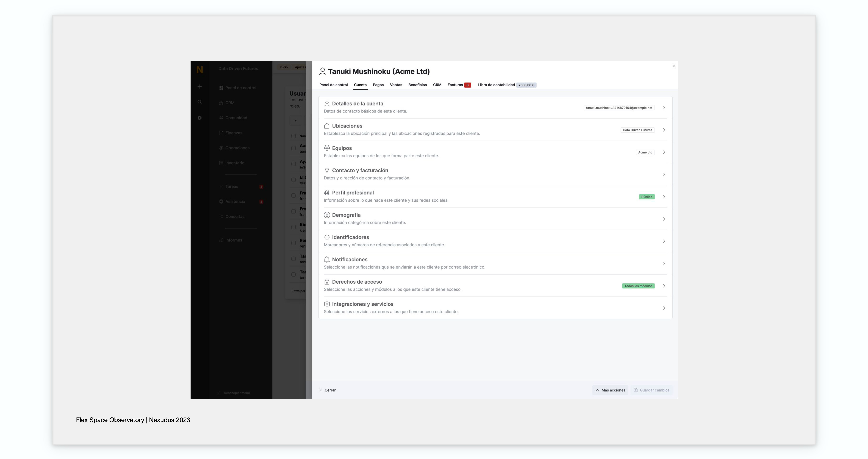The image size is (868, 459).
Task: Expand the Notificaciones row chevron
Action: 664,263
